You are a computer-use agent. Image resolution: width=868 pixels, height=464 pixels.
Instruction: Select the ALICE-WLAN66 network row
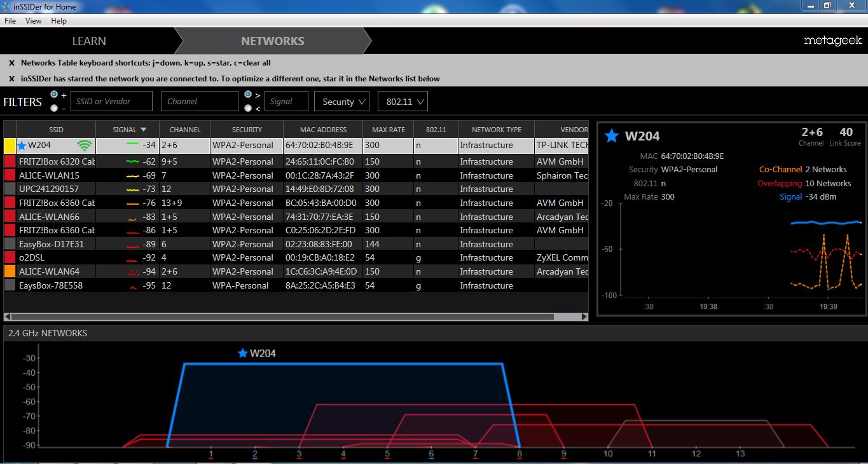[x=296, y=217]
